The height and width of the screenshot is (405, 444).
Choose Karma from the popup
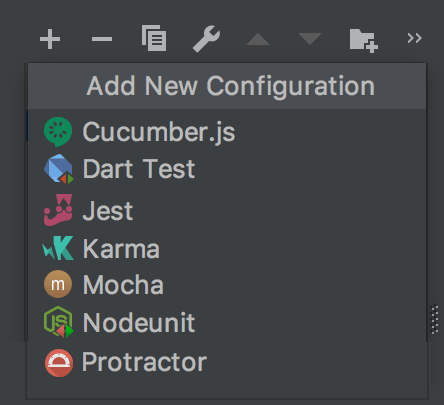(x=227, y=248)
